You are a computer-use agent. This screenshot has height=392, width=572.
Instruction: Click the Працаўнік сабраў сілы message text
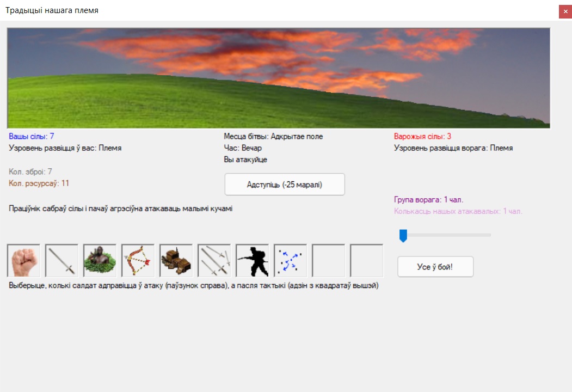coord(120,209)
